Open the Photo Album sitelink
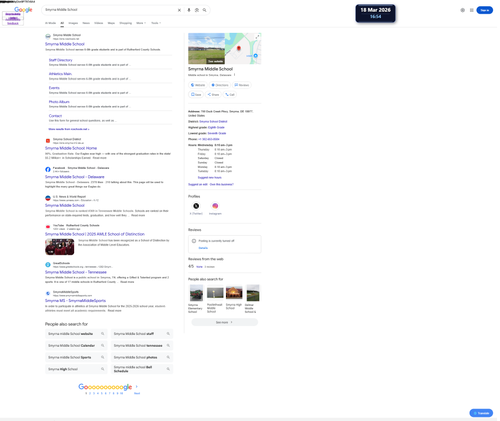500x421 pixels. (x=59, y=102)
